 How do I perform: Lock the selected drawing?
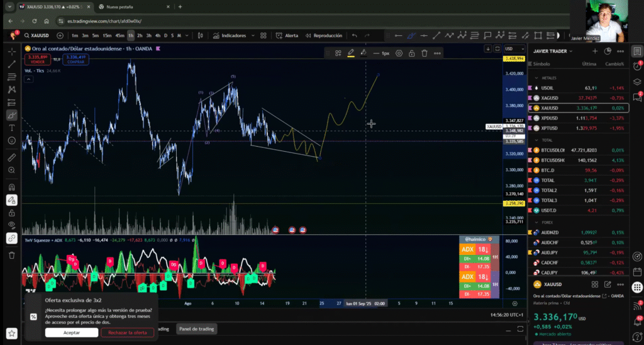(411, 54)
